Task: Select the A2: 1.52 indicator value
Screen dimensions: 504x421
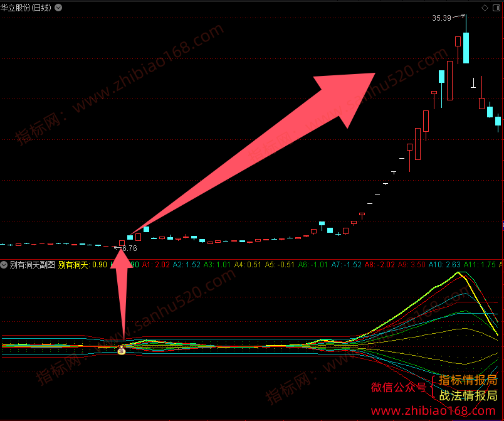Action: coord(186,265)
